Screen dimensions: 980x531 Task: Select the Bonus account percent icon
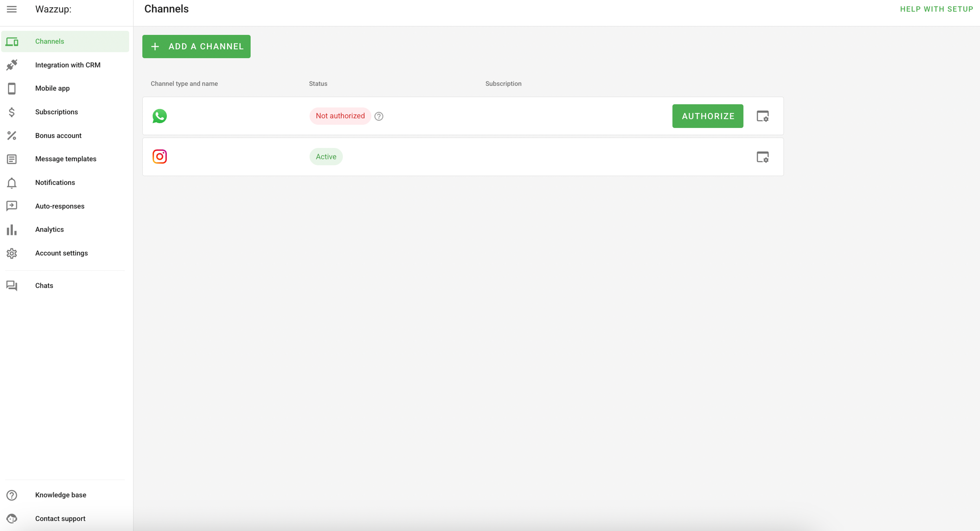pos(12,136)
